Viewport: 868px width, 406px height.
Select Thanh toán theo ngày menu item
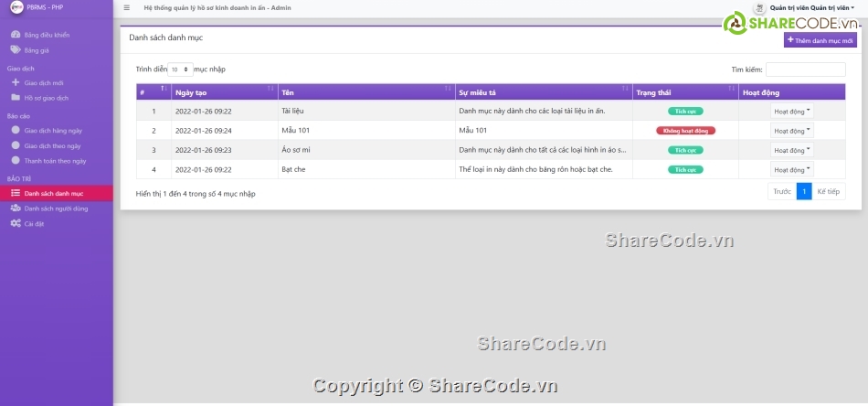[x=55, y=160]
